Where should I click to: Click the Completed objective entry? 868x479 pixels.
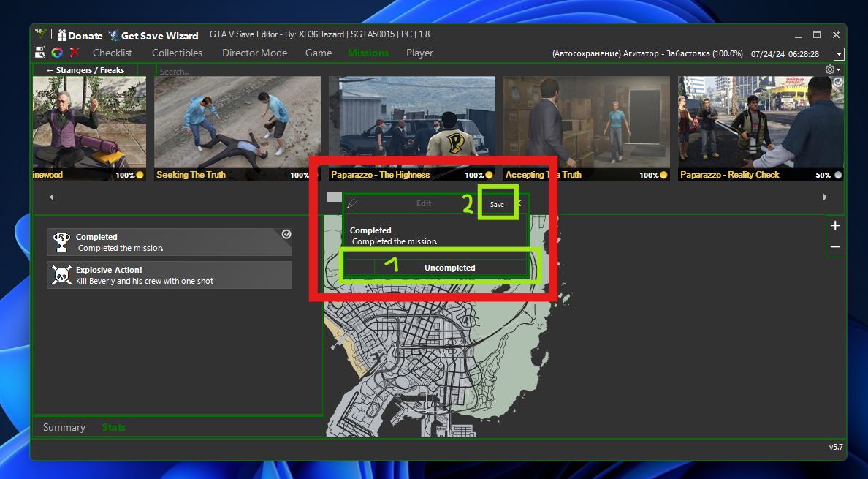pos(170,242)
